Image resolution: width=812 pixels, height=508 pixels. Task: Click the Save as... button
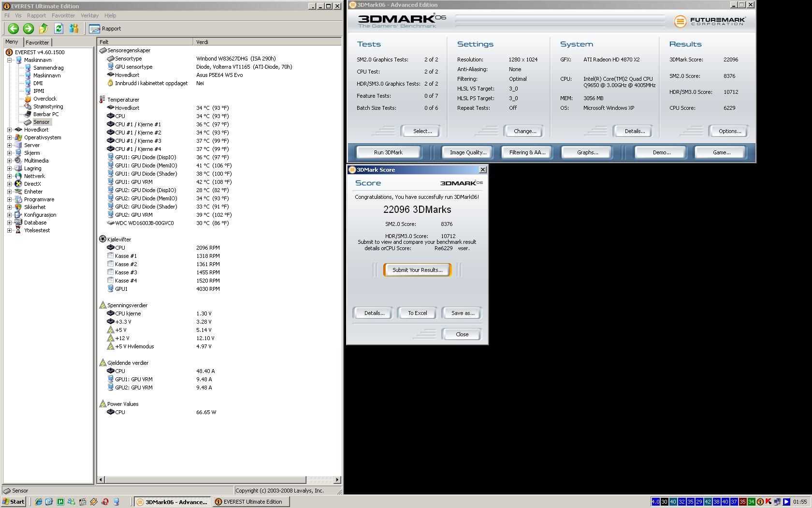462,313
